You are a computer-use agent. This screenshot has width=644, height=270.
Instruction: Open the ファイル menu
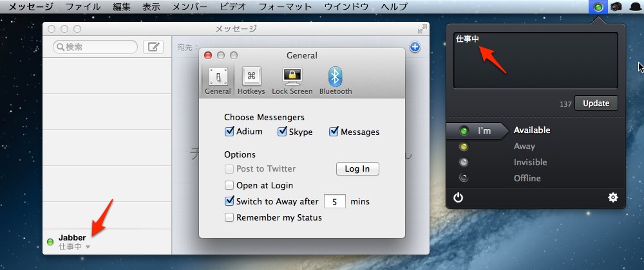point(83,7)
